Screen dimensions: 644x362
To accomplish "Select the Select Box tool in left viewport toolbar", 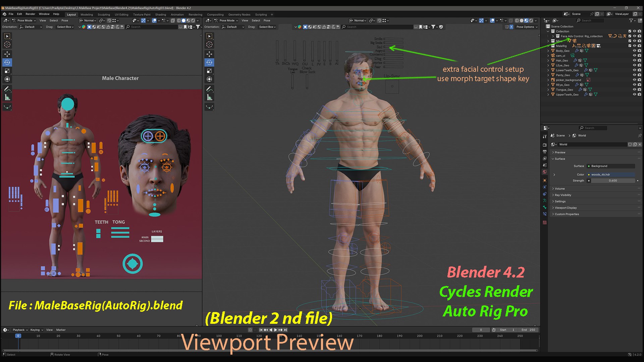I will tap(7, 36).
